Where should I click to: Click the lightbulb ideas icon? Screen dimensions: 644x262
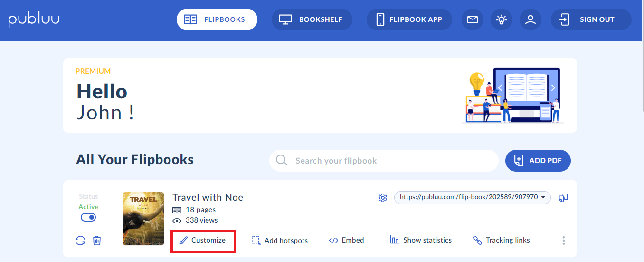click(x=502, y=19)
